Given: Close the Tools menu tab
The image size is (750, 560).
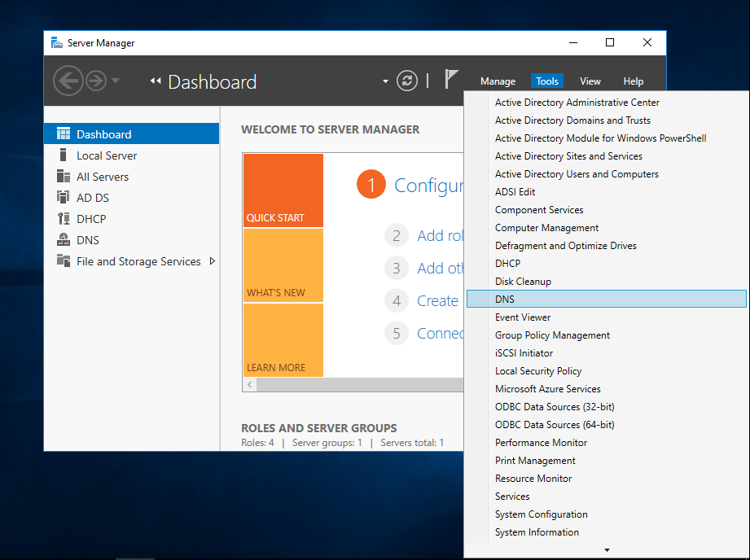Looking at the screenshot, I should click(x=547, y=81).
